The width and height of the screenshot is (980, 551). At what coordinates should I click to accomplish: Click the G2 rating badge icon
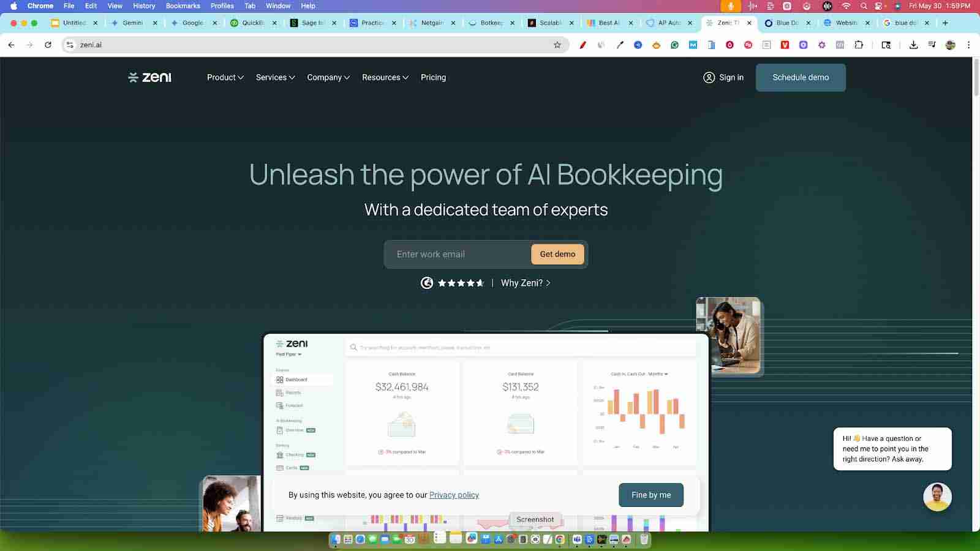point(427,283)
